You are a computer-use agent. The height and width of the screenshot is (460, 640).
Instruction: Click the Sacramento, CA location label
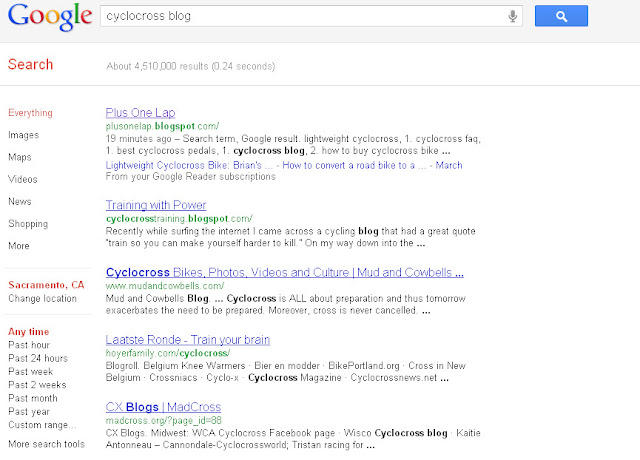(46, 285)
